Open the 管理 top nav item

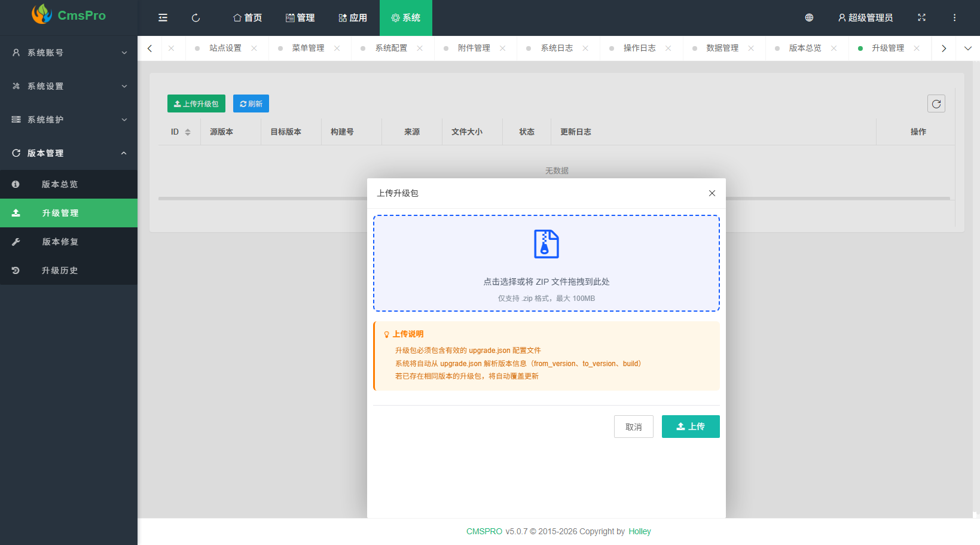coord(300,18)
